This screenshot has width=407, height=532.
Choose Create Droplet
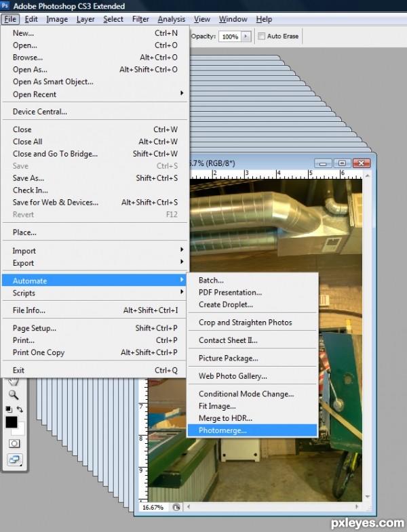252,304
